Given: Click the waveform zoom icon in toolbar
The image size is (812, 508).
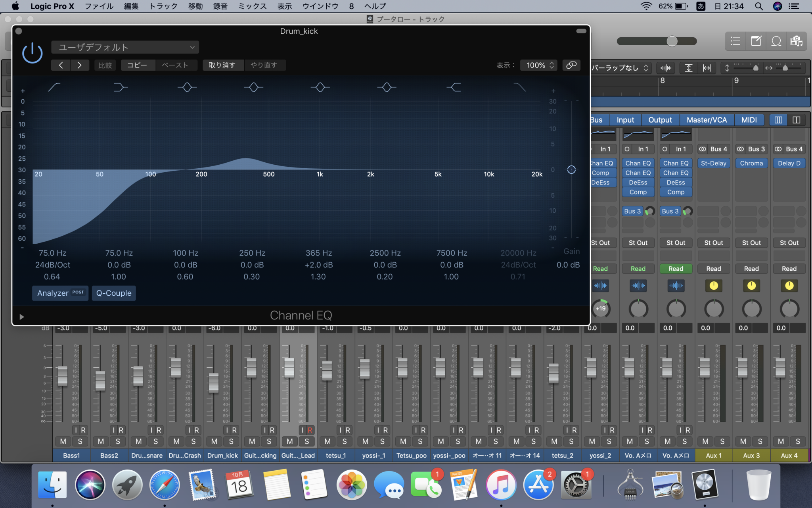Looking at the screenshot, I should [666, 68].
